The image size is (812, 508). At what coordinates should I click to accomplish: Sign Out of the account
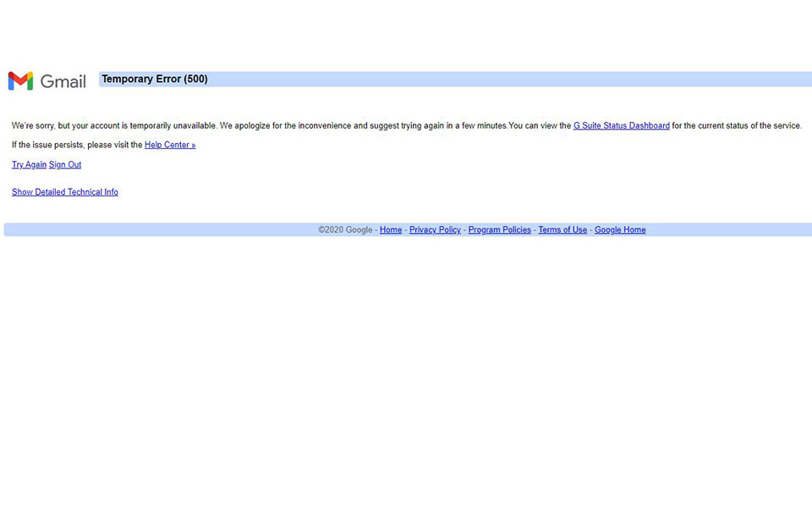[65, 165]
